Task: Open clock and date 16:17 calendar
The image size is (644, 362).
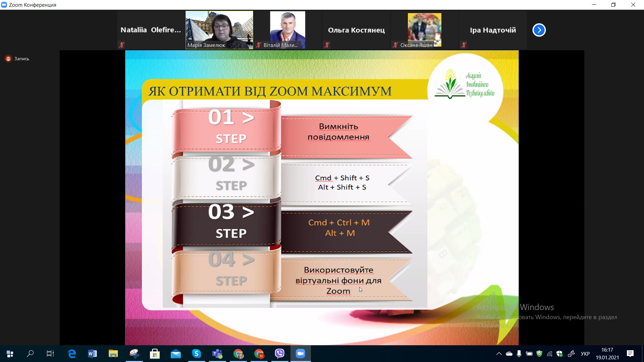Action: pos(607,354)
